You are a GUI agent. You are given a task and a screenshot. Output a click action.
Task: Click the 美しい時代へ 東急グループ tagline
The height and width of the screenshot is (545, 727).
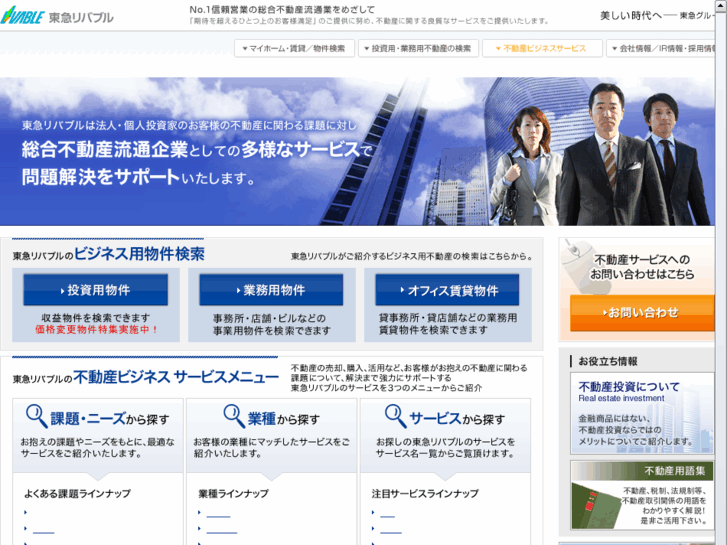click(657, 16)
